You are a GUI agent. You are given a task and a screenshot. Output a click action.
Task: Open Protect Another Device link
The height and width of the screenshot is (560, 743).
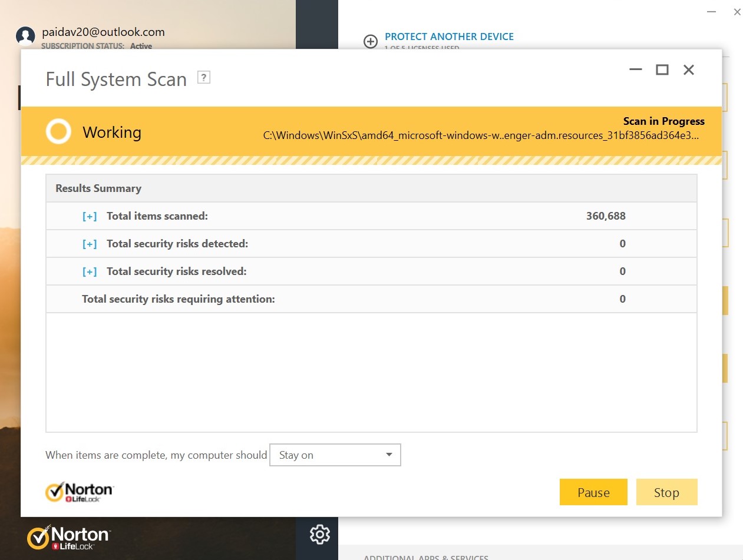(449, 37)
